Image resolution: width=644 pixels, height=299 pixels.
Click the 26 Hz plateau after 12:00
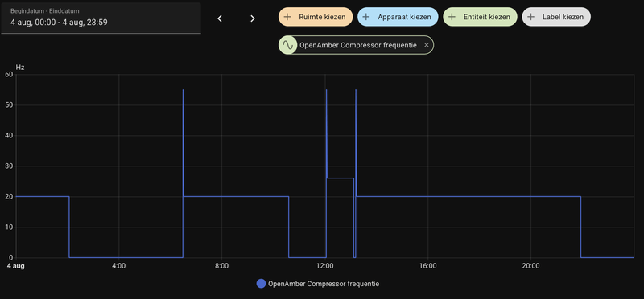(x=340, y=178)
